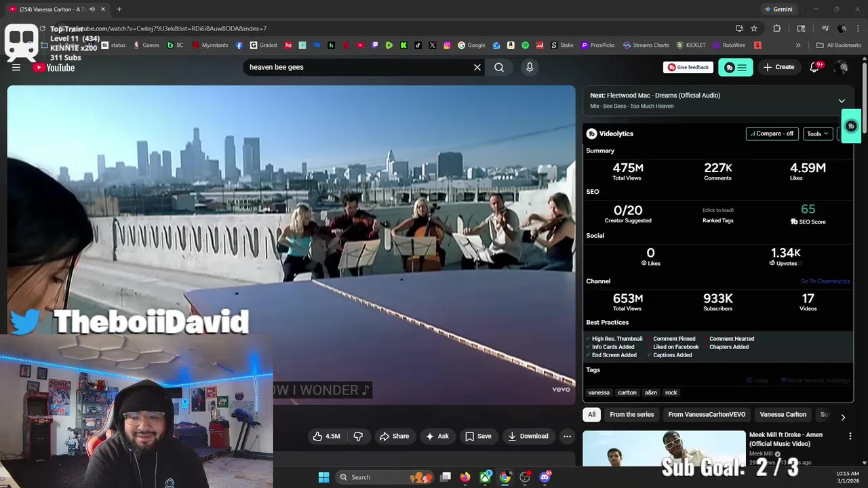Open the Google bookmark
The height and width of the screenshot is (488, 868).
pyautogui.click(x=472, y=45)
